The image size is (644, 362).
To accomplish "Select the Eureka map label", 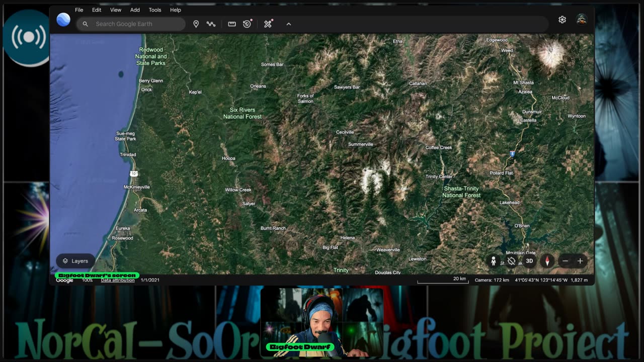I will click(x=123, y=228).
